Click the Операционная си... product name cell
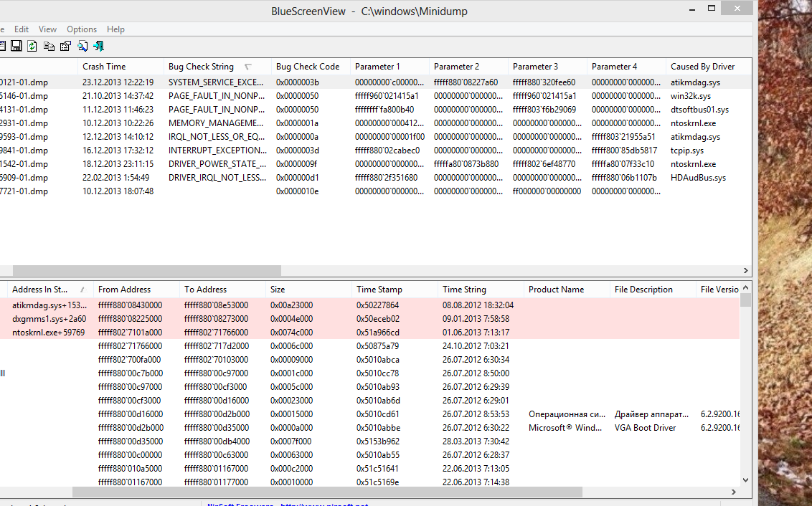The image size is (812, 506). point(567,414)
